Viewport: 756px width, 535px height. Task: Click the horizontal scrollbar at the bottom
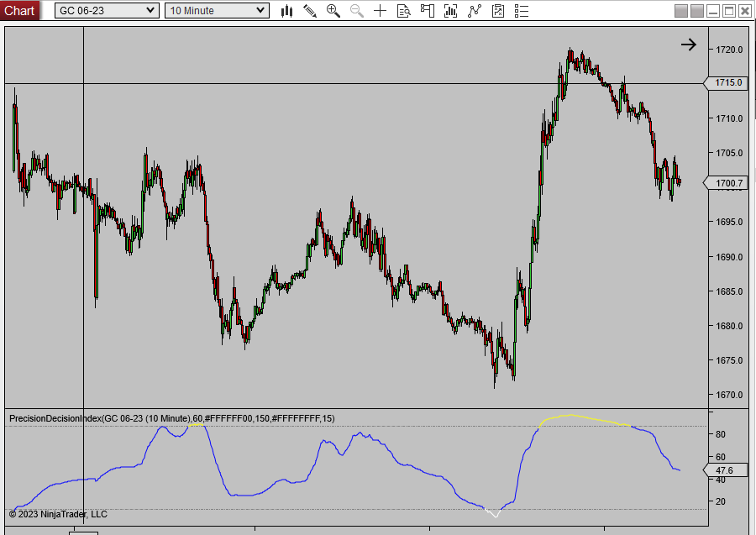coord(378,531)
